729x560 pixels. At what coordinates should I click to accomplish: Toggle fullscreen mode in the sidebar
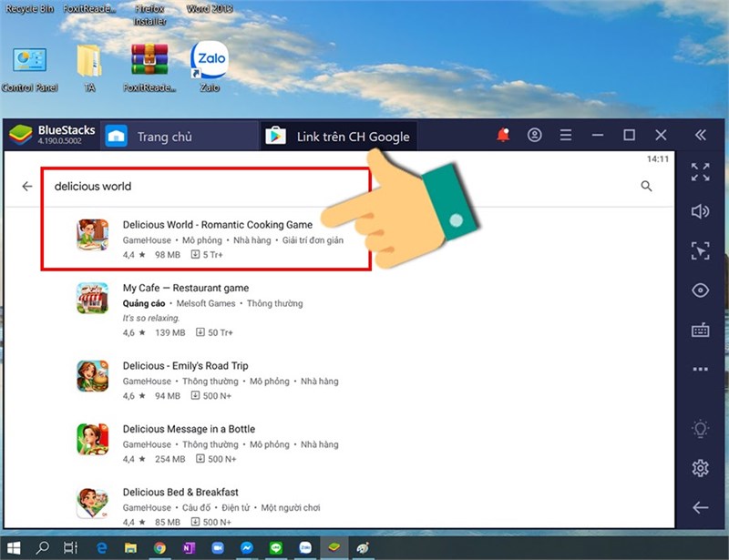(700, 172)
